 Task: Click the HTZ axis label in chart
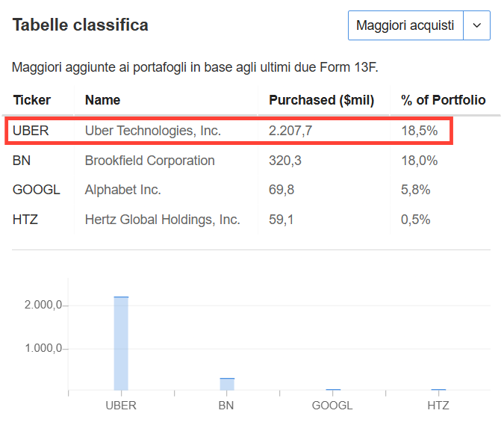(438, 406)
